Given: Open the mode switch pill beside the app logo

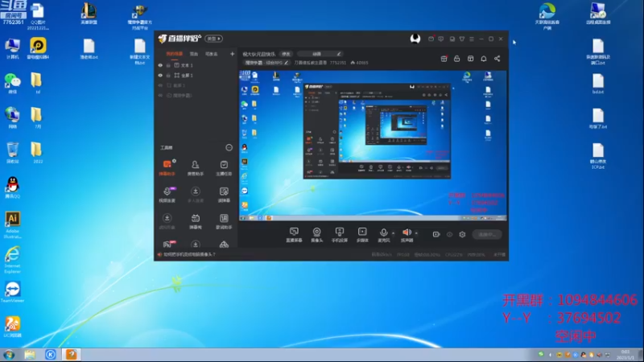Looking at the screenshot, I should pyautogui.click(x=213, y=39).
